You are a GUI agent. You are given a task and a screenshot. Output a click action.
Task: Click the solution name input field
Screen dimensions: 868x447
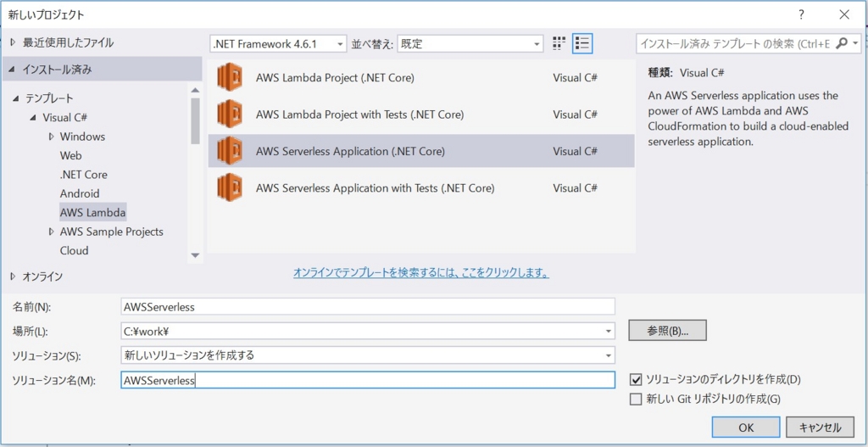[x=368, y=380]
